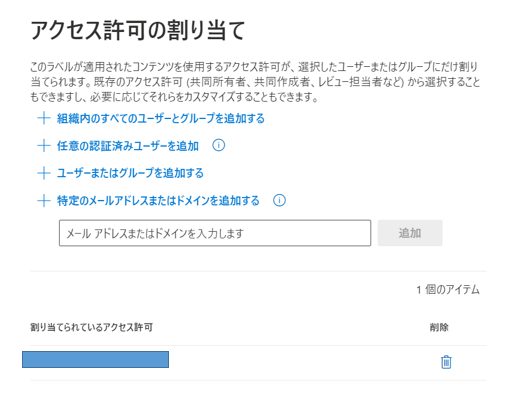Viewport: 516px width, 397px height.
Task: Click 特定のメールアドレスまたはドメインを追加する link
Action: (158, 201)
